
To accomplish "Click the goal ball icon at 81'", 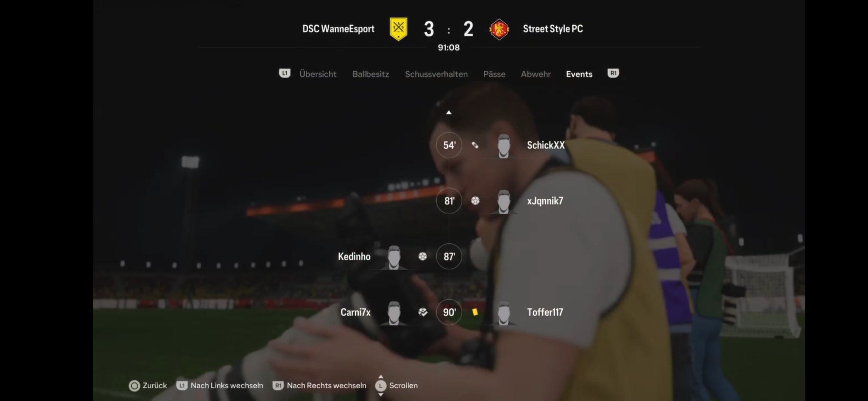I will pos(475,201).
